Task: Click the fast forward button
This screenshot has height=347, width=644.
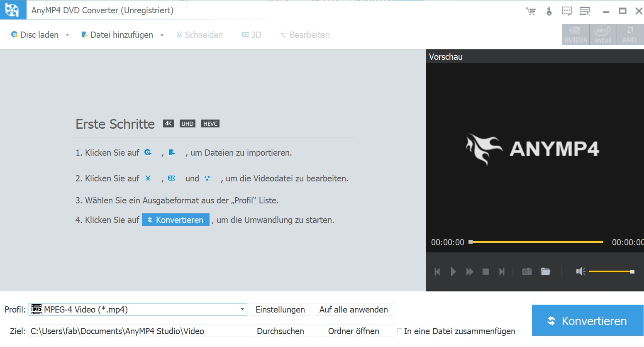Action: (470, 271)
